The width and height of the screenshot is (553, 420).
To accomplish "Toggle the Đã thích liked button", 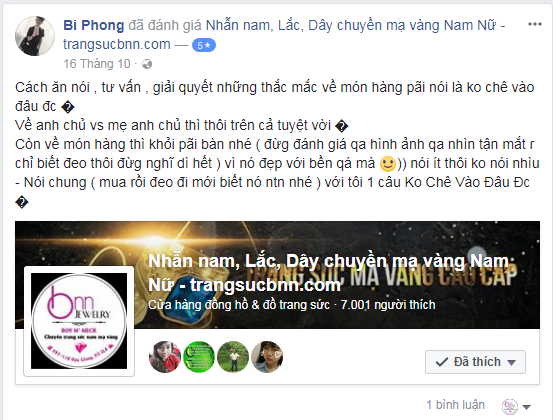I will [475, 362].
